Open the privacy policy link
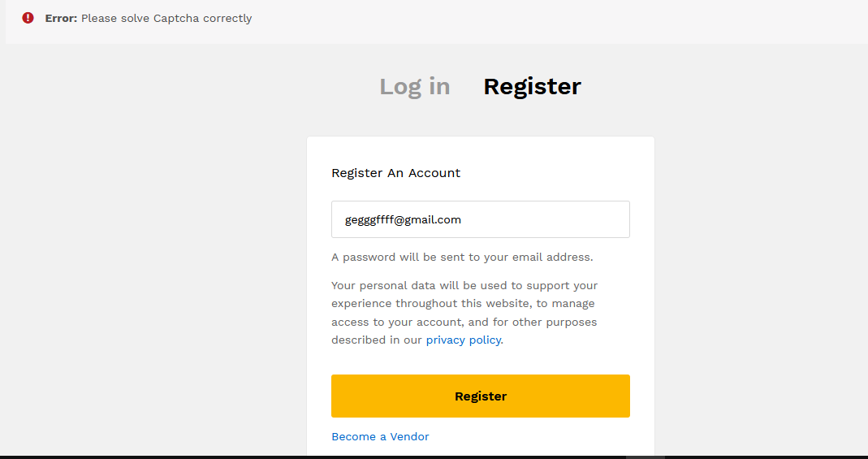The image size is (868, 459). tap(464, 340)
